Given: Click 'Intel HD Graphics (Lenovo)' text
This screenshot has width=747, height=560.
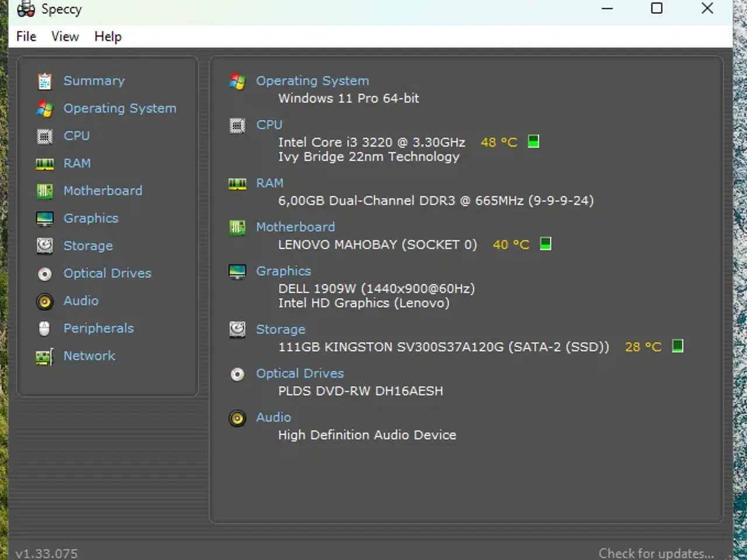Looking at the screenshot, I should pyautogui.click(x=364, y=303).
